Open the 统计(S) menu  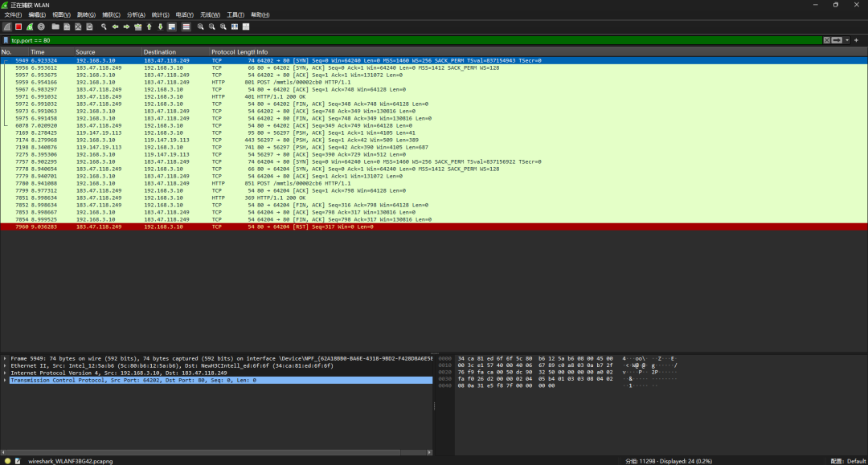pos(159,14)
